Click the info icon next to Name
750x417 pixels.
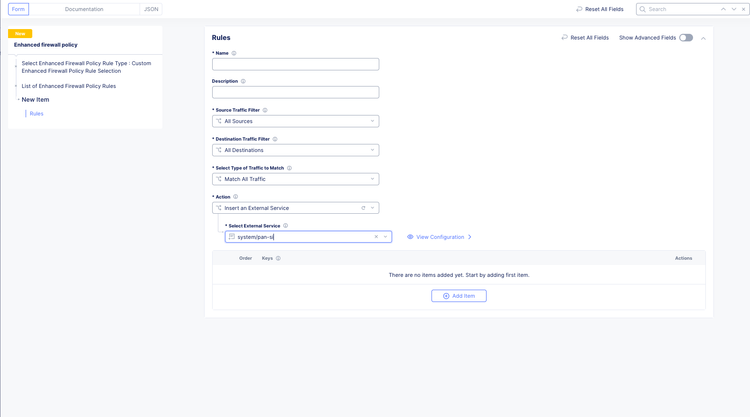pyautogui.click(x=234, y=53)
